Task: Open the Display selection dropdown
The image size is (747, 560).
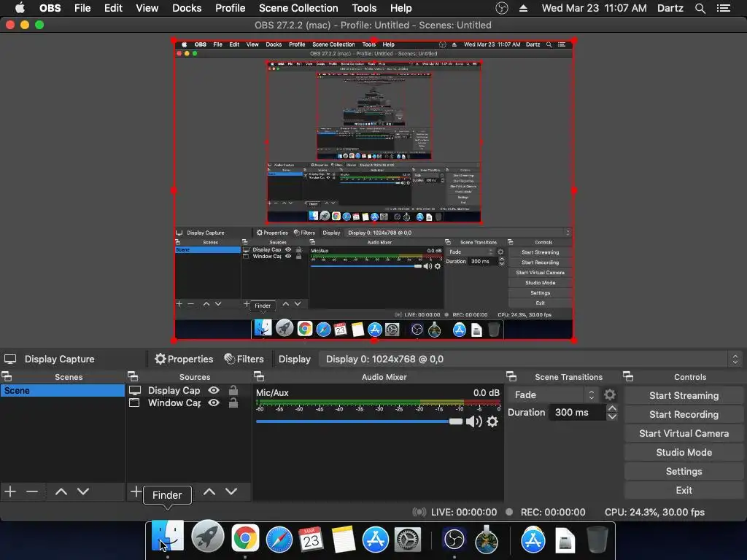Action: click(531, 359)
